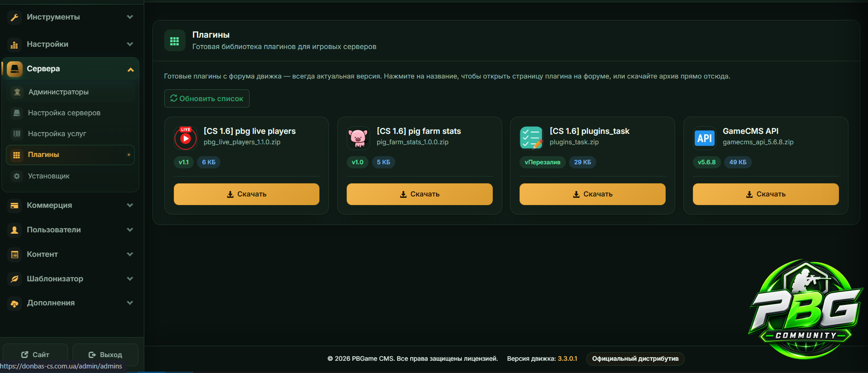Expand the Коммерция menu chevron
The width and height of the screenshot is (868, 373).
click(130, 205)
